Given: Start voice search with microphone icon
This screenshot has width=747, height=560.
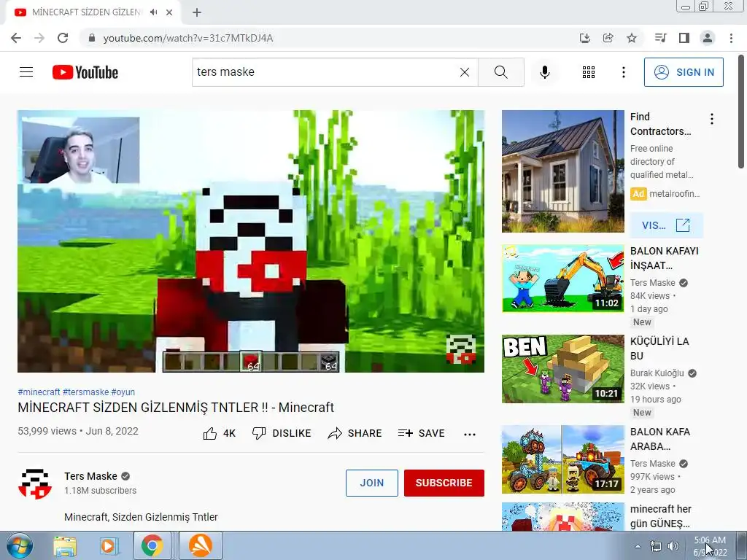Looking at the screenshot, I should click(545, 72).
